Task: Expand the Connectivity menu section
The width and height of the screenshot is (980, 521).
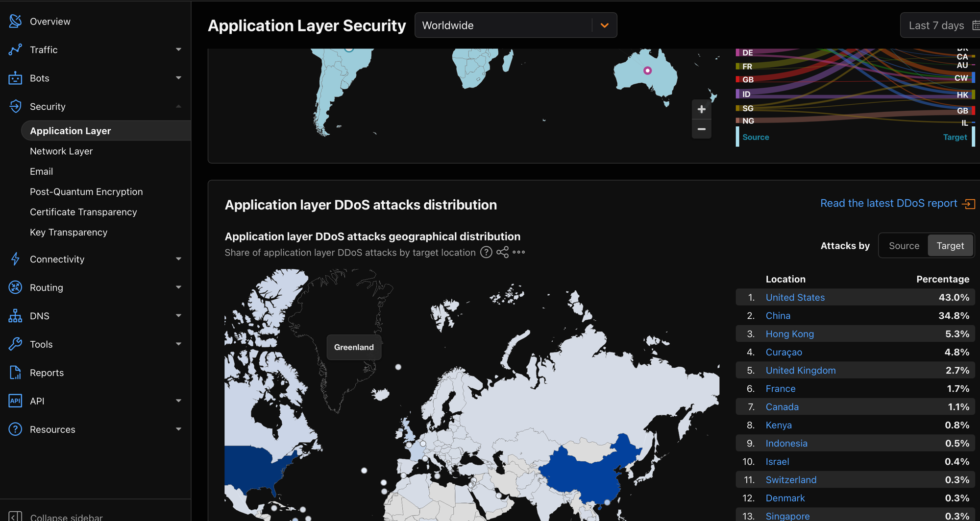Action: click(x=178, y=259)
